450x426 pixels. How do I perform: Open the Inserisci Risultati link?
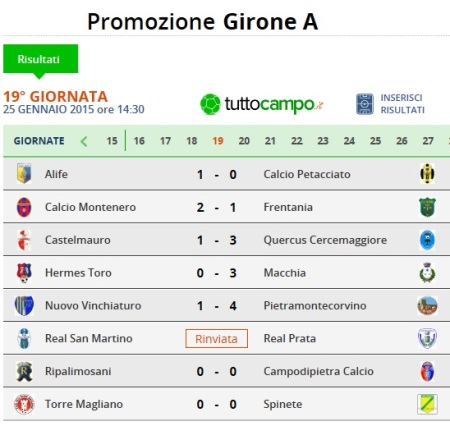pos(403,104)
